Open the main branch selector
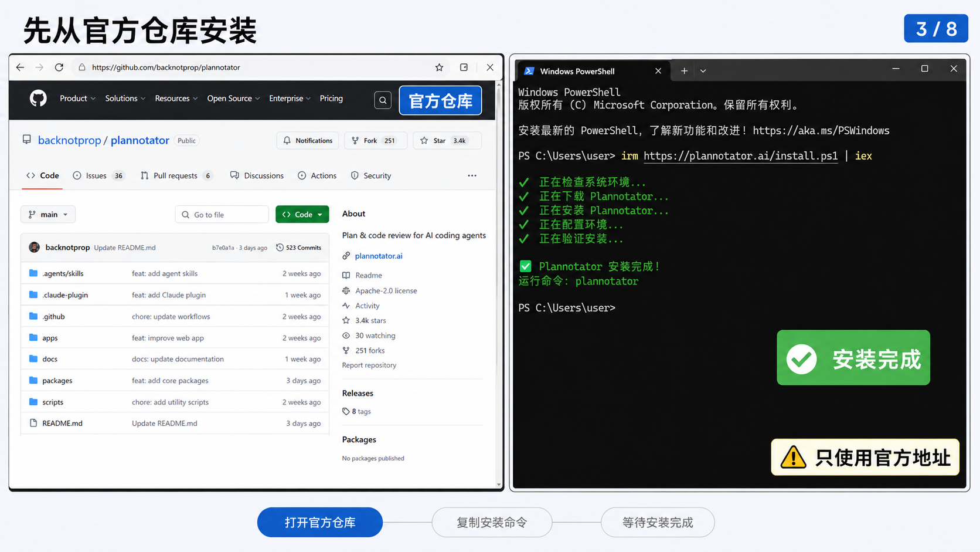 coord(48,215)
